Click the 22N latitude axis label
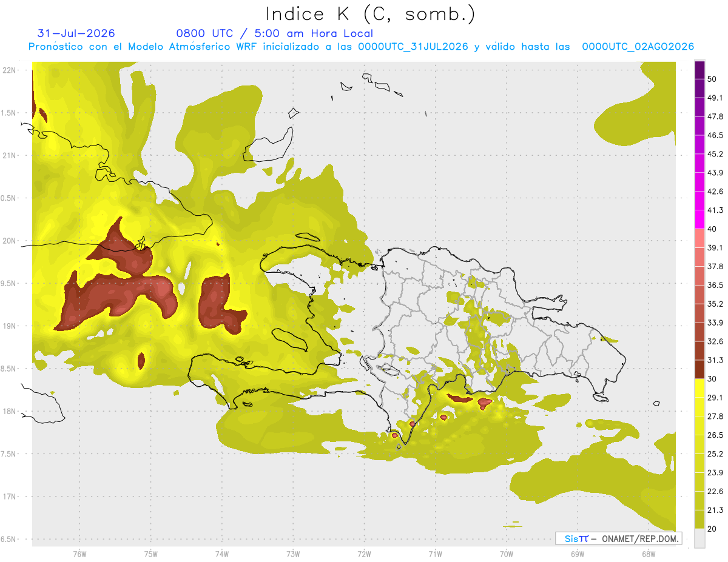 coord(10,70)
